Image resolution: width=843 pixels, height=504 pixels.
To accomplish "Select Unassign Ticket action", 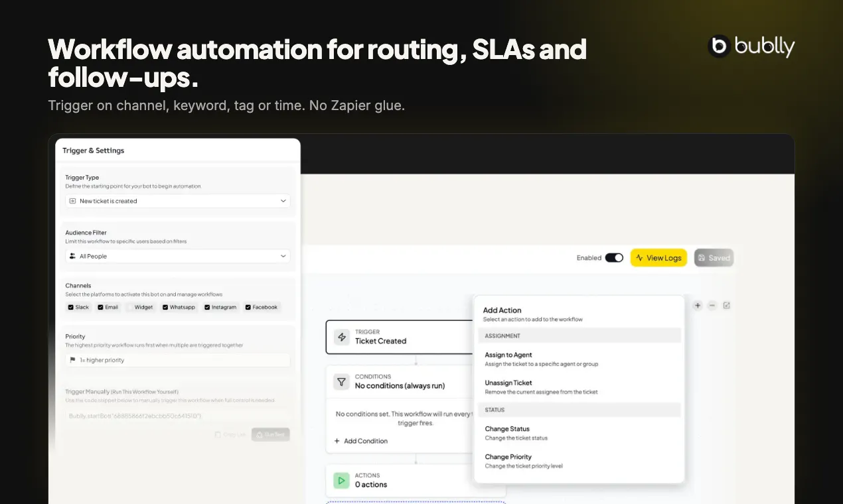I will (x=579, y=387).
